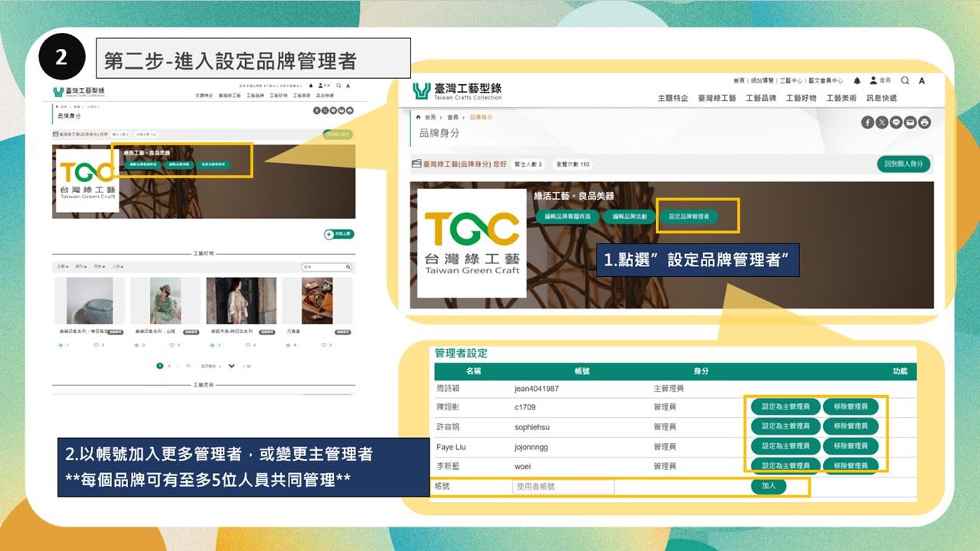Viewport: 980px width, 551px height.
Task: Remove manager sophiehsu
Action: pyautogui.click(x=851, y=426)
